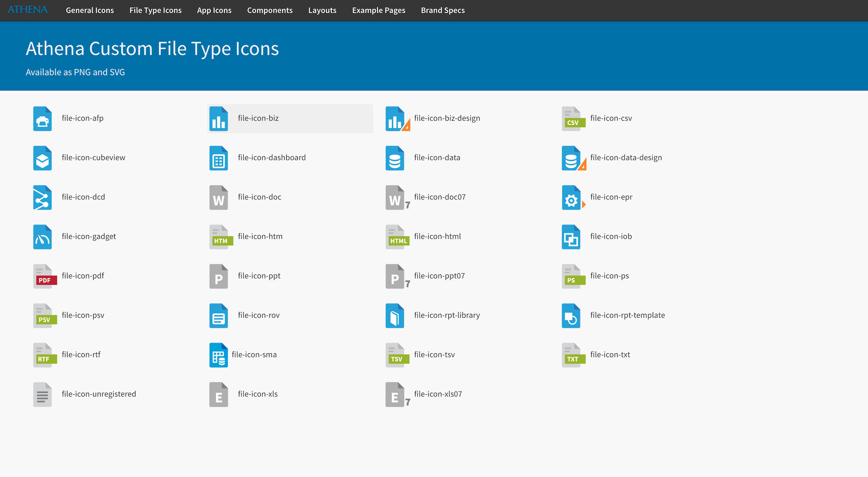This screenshot has height=477, width=868.
Task: Click the ppt07 P7 file icon
Action: tap(398, 276)
